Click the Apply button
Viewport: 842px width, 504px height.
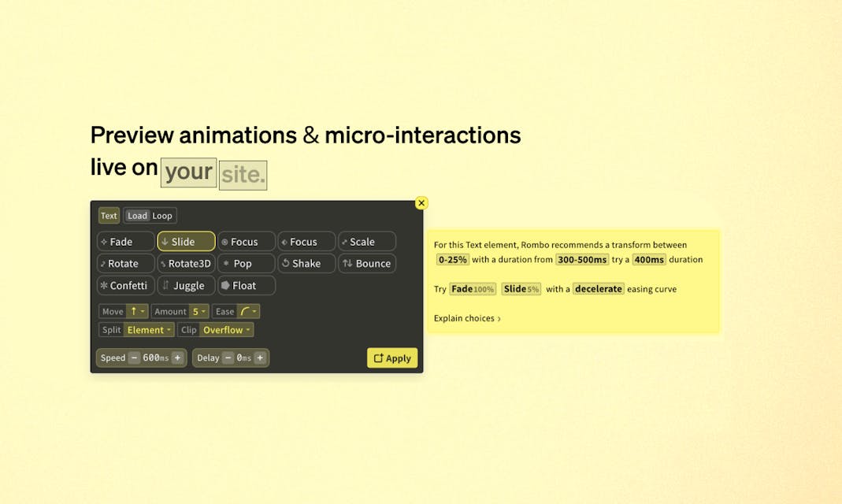(x=392, y=358)
